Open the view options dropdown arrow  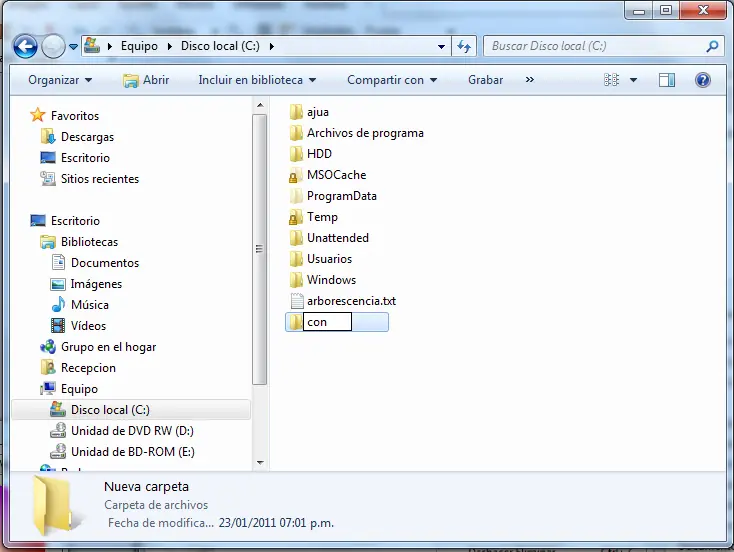click(633, 80)
